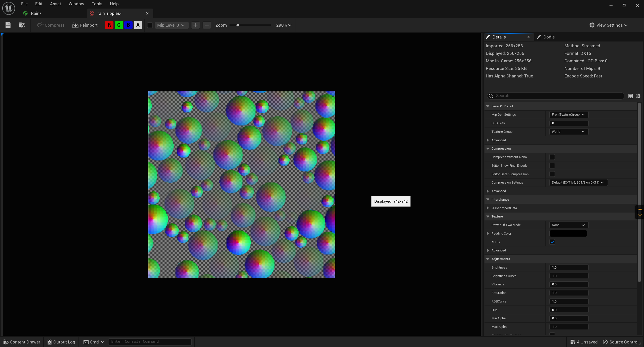Enable Editor Show Final Encode checkbox
The image size is (644, 347).
tap(552, 166)
